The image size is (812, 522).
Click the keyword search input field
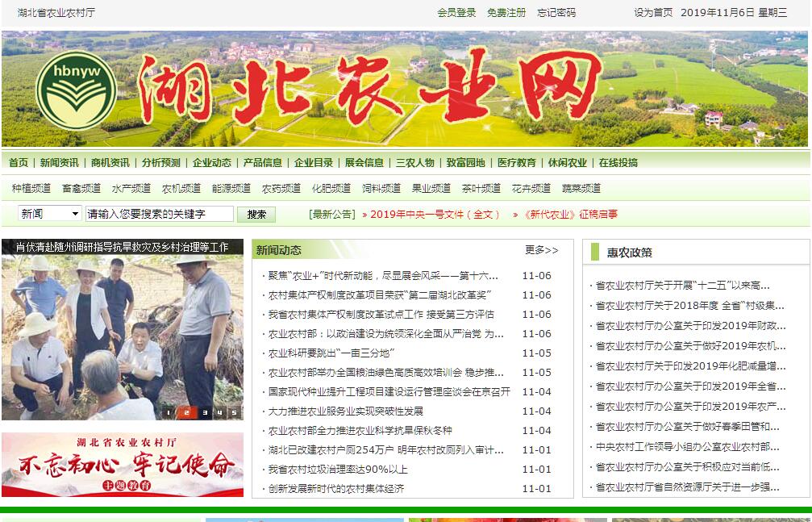pos(159,214)
